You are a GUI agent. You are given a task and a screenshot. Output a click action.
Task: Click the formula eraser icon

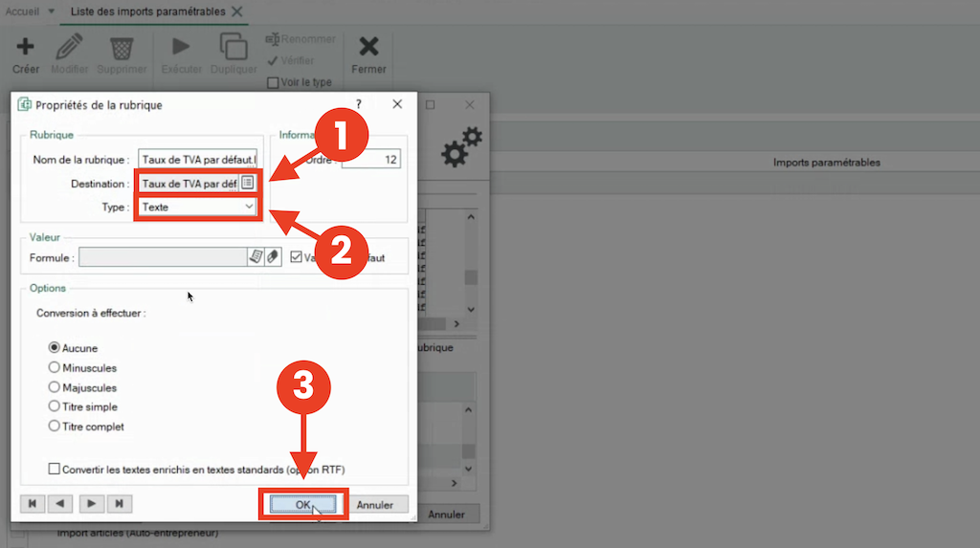[x=273, y=257]
